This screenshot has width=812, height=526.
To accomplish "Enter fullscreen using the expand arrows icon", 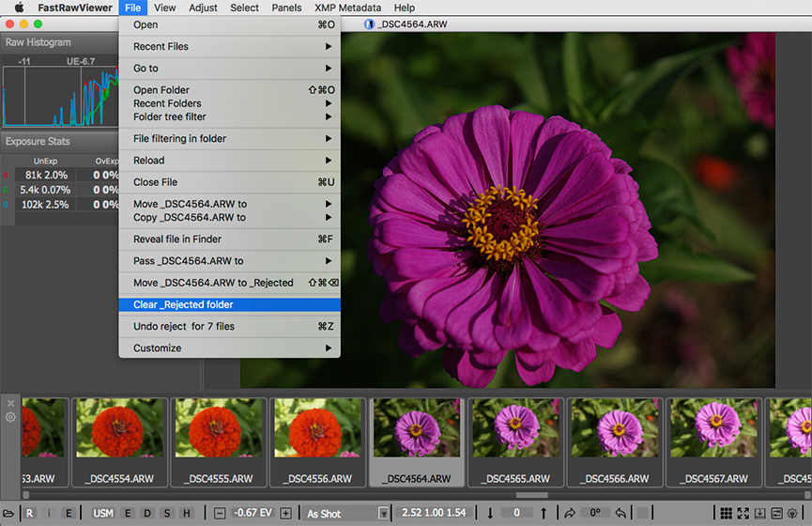I will [743, 514].
